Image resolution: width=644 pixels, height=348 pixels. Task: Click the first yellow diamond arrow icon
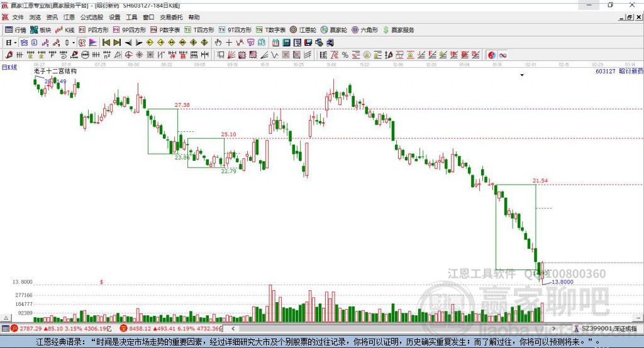click(150, 42)
